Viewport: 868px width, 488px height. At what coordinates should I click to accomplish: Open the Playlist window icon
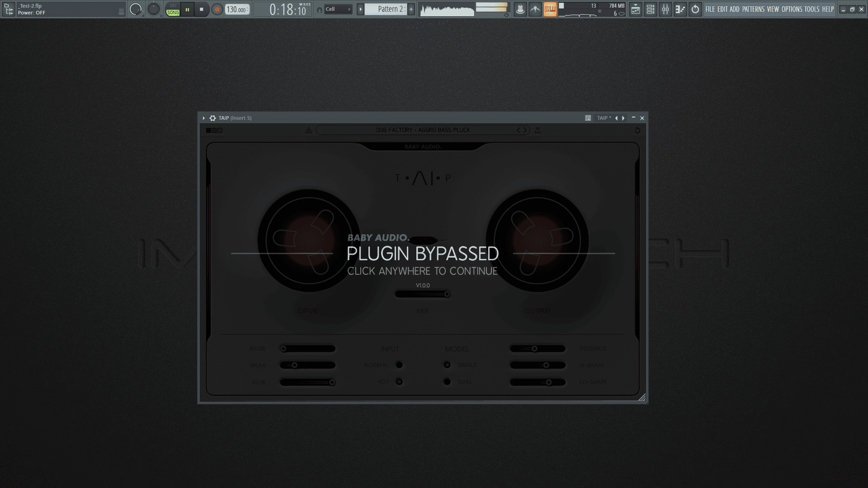(635, 9)
